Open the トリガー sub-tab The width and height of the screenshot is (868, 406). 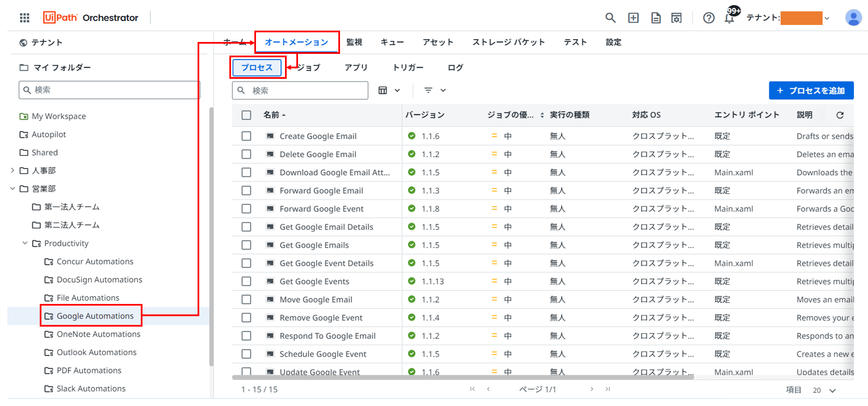pos(408,67)
